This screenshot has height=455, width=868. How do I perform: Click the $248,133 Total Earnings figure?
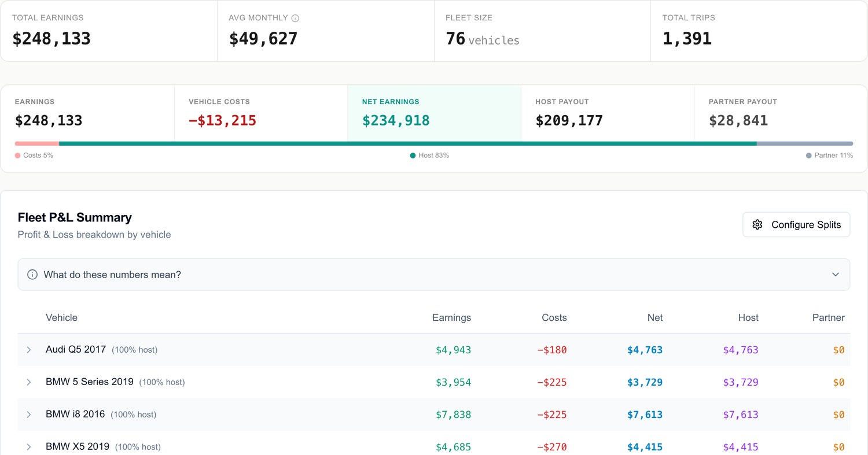(52, 39)
